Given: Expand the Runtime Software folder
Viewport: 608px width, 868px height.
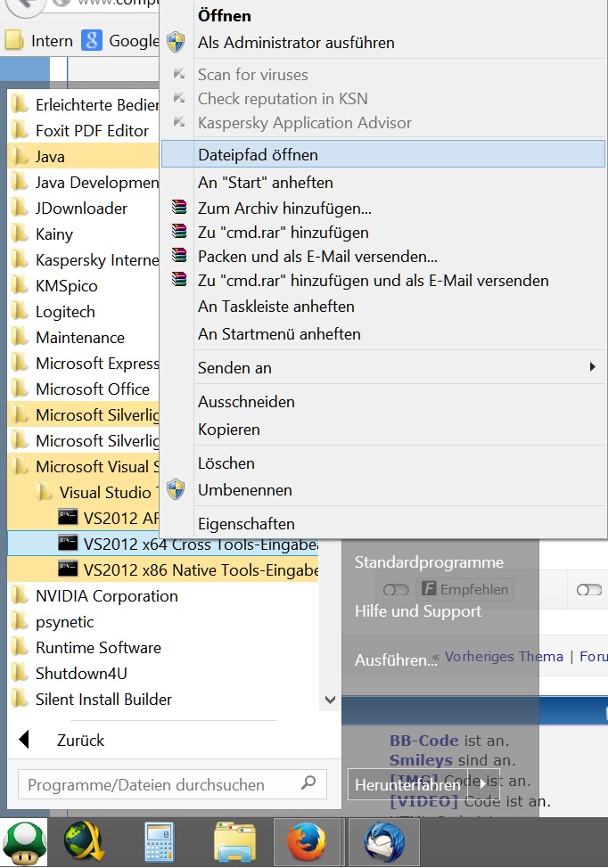Looking at the screenshot, I should 163,647.
